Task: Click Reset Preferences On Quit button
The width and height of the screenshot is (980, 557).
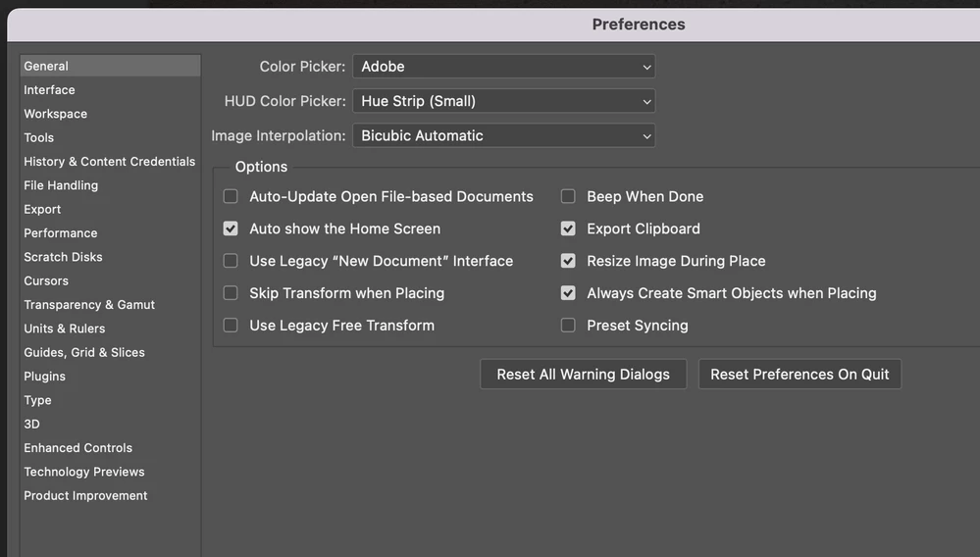Action: point(800,374)
